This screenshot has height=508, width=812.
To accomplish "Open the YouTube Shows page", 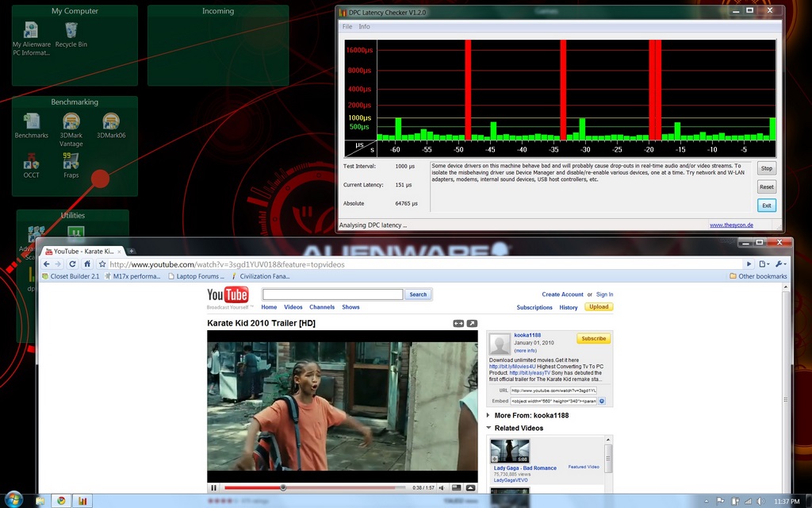I will point(350,307).
